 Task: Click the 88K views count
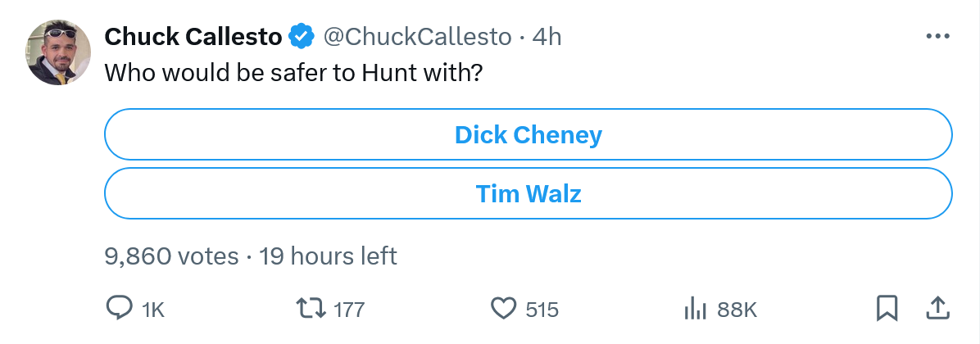tap(737, 310)
